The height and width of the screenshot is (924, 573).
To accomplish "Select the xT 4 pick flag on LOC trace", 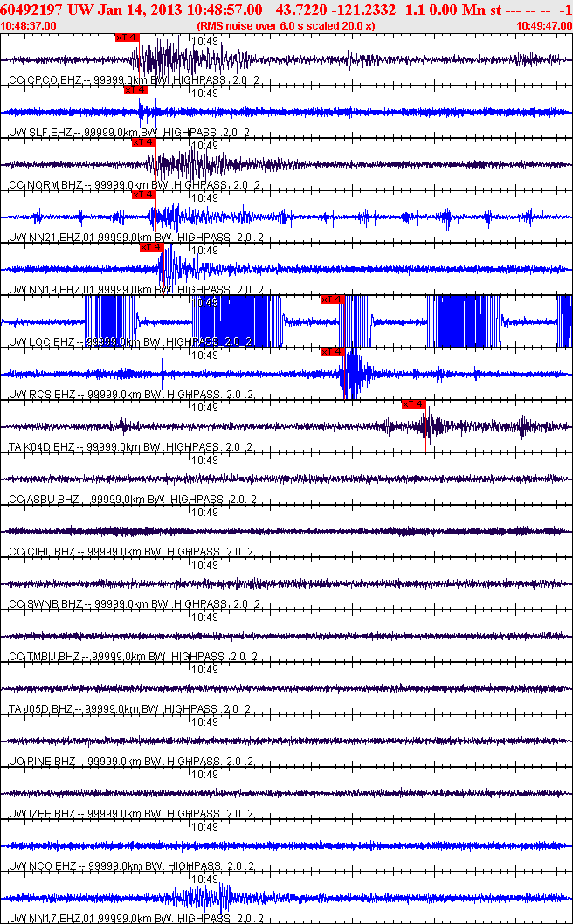I will pyautogui.click(x=332, y=300).
